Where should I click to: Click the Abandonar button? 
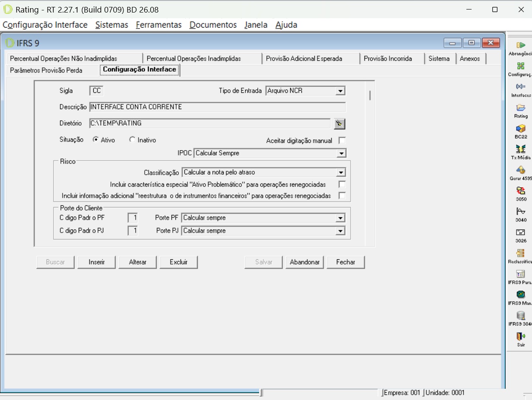304,262
